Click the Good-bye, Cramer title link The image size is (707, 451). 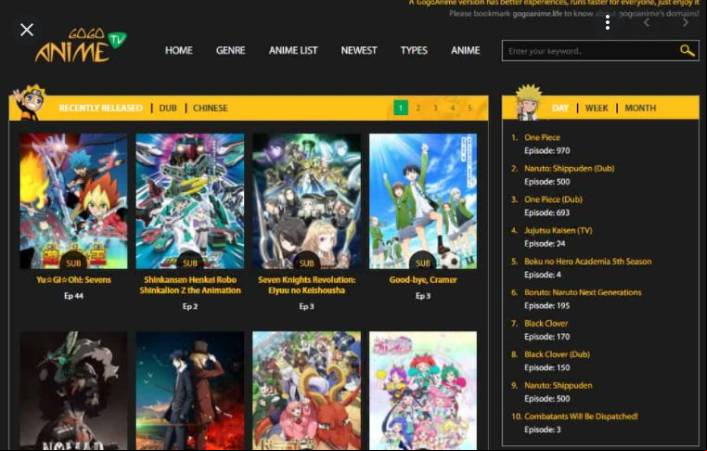tap(423, 280)
